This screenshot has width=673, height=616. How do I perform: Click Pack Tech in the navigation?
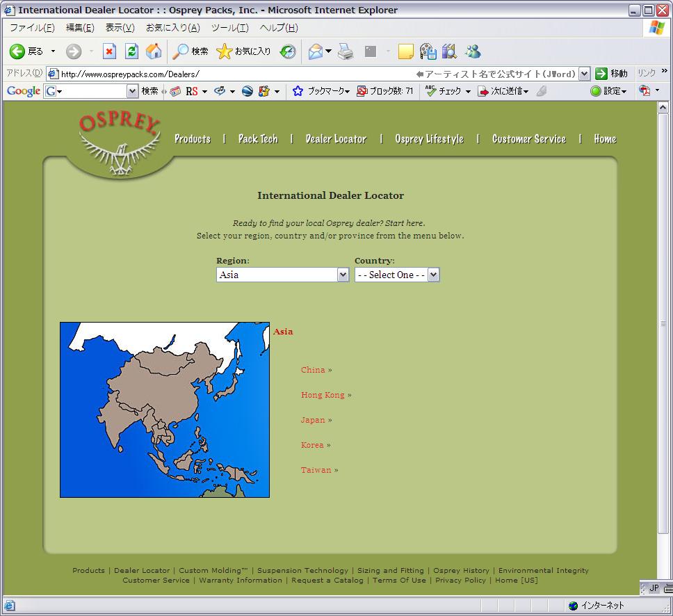(x=258, y=138)
